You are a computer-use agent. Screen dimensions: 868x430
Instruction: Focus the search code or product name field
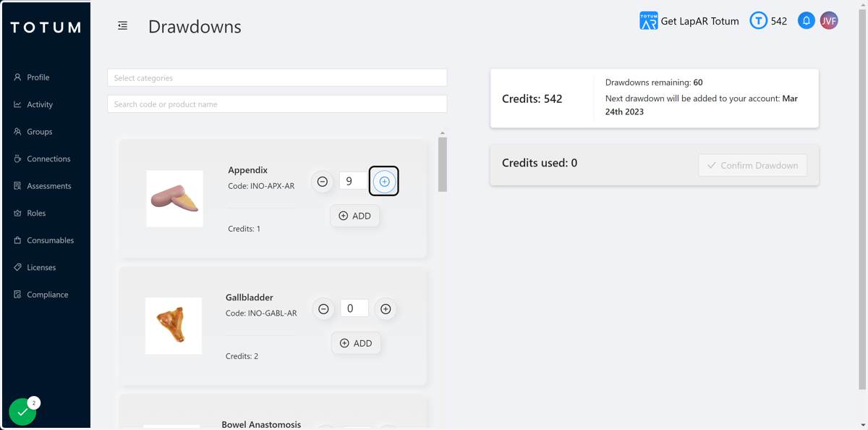pyautogui.click(x=277, y=104)
